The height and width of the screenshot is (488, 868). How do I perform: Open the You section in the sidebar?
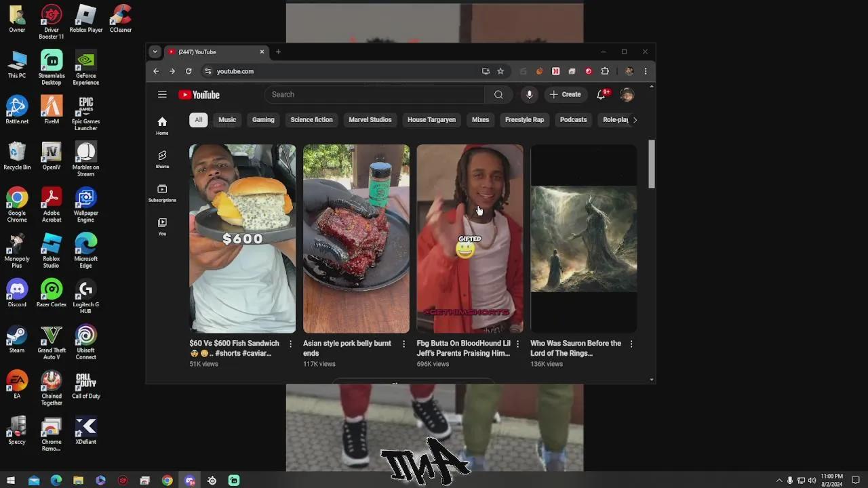(162, 226)
